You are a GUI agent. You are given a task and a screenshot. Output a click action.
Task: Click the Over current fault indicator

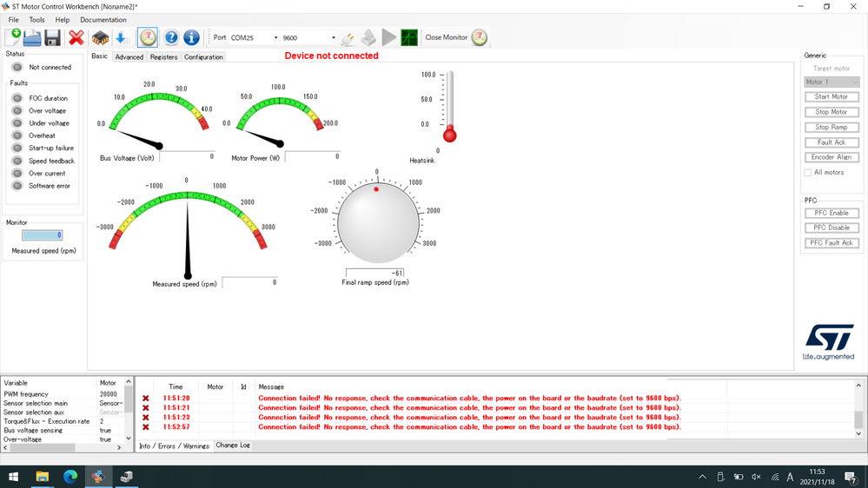tap(17, 173)
